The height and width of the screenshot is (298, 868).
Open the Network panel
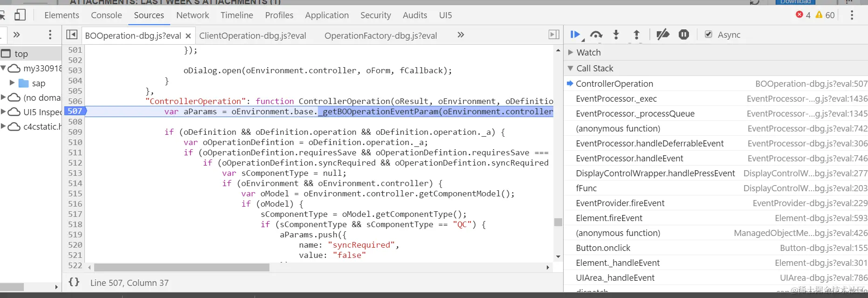tap(193, 15)
